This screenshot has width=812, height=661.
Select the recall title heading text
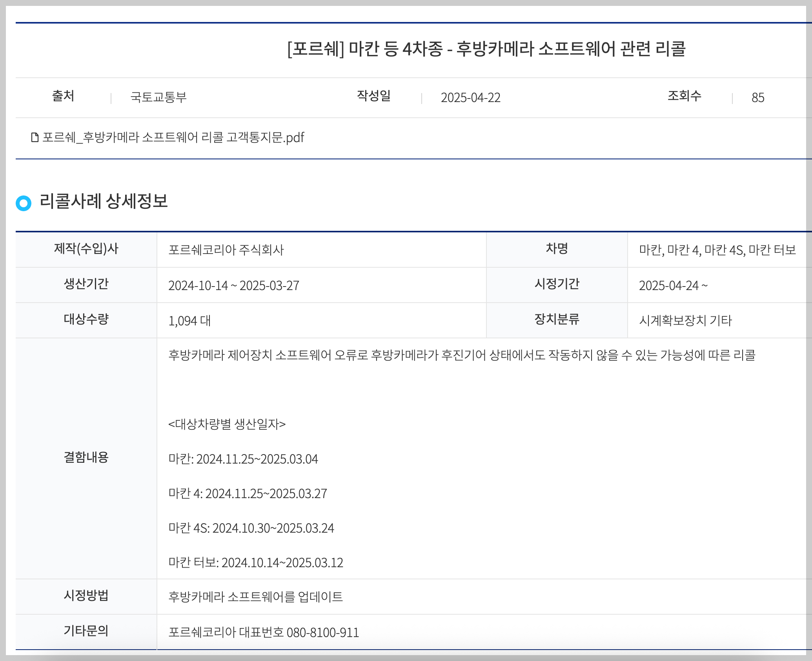tap(486, 49)
